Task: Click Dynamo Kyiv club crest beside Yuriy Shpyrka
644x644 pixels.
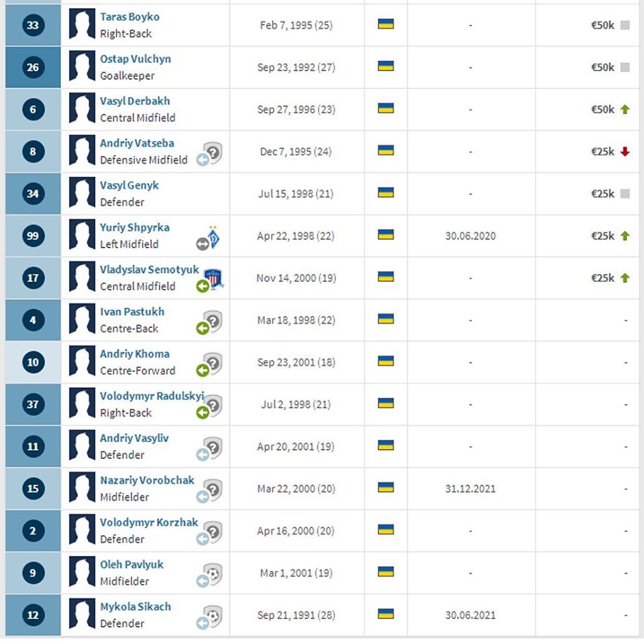Action: [215, 237]
